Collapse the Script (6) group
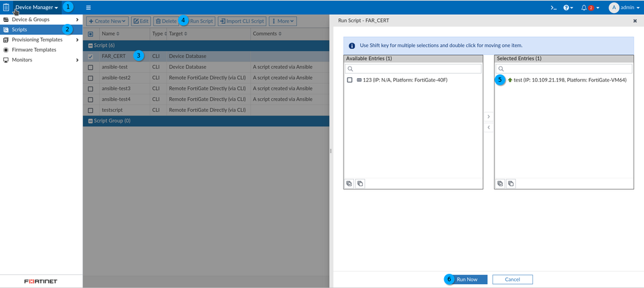Image resolution: width=644 pixels, height=288 pixels. click(91, 45)
